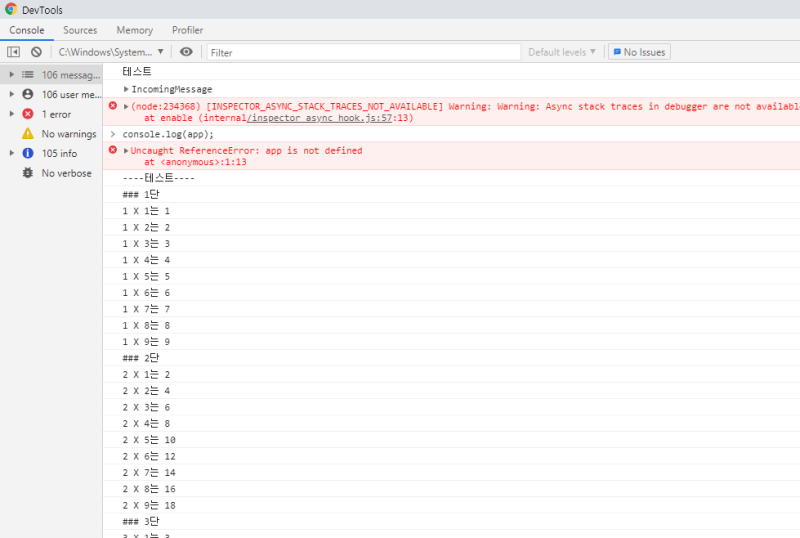This screenshot has height=538, width=800.
Task: Clear console using the ban icon
Action: tap(36, 52)
